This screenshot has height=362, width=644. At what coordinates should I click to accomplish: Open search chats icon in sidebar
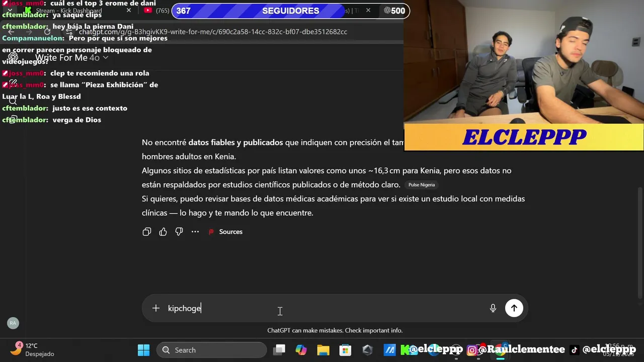point(13,102)
